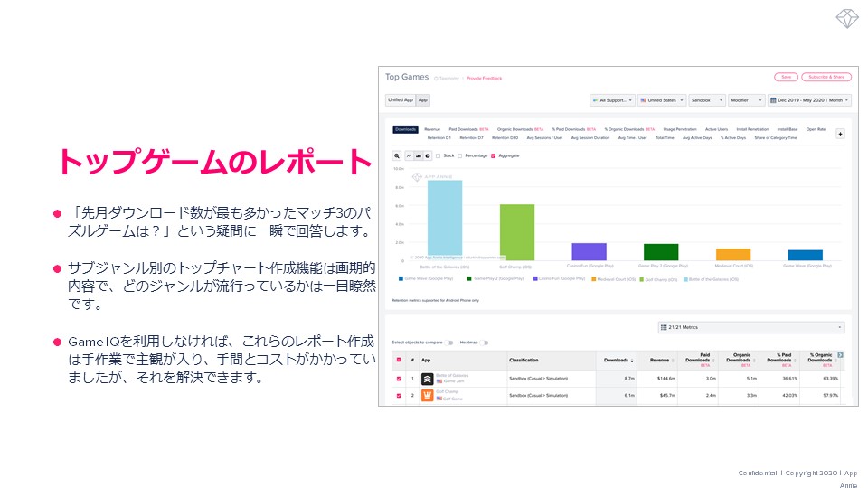
Task: Select the Revenue metric tab
Action: pos(432,129)
